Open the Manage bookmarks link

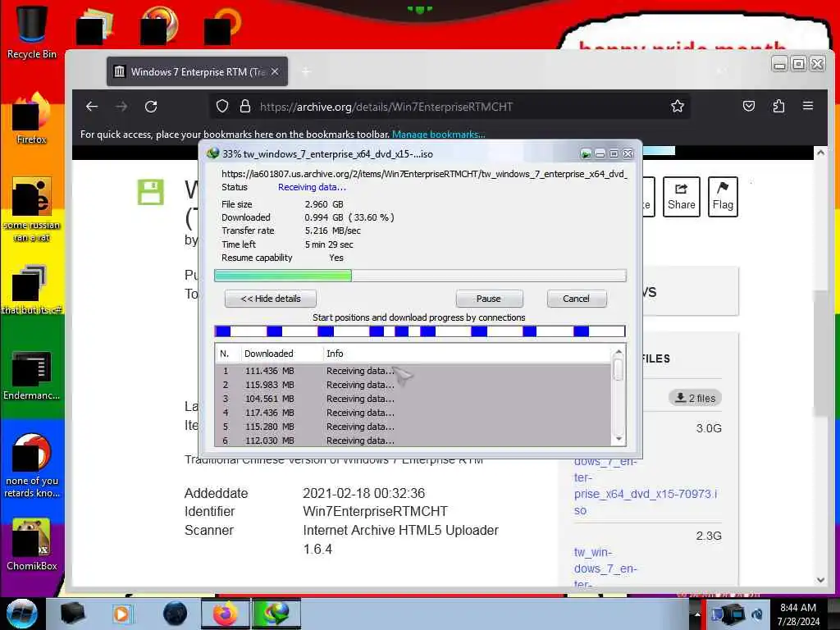click(x=439, y=134)
